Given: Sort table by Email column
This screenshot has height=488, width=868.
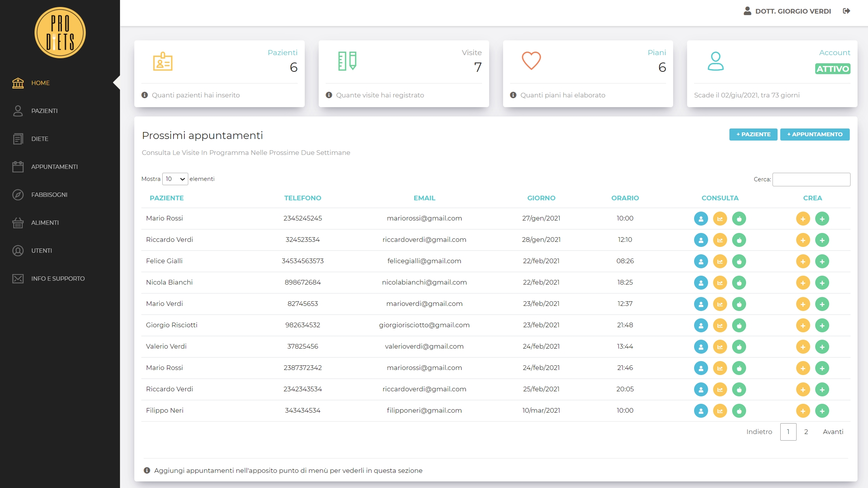Looking at the screenshot, I should pyautogui.click(x=424, y=198).
